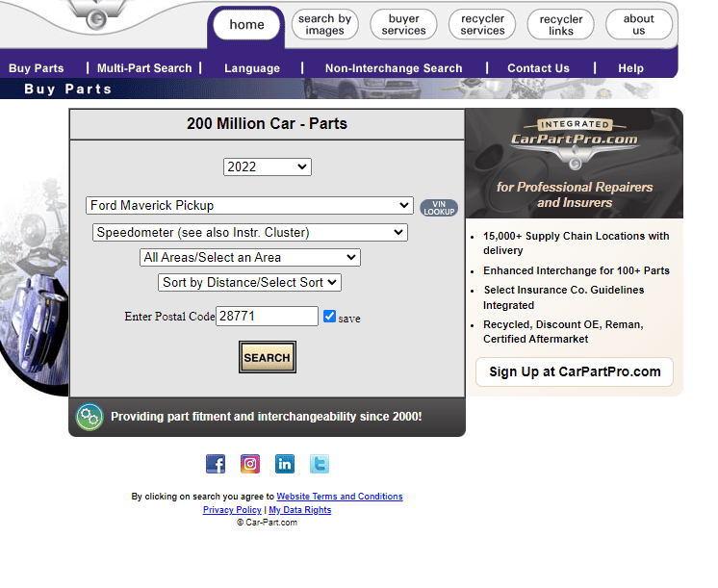Open Non-Interchange Search
718x588 pixels.
point(394,68)
